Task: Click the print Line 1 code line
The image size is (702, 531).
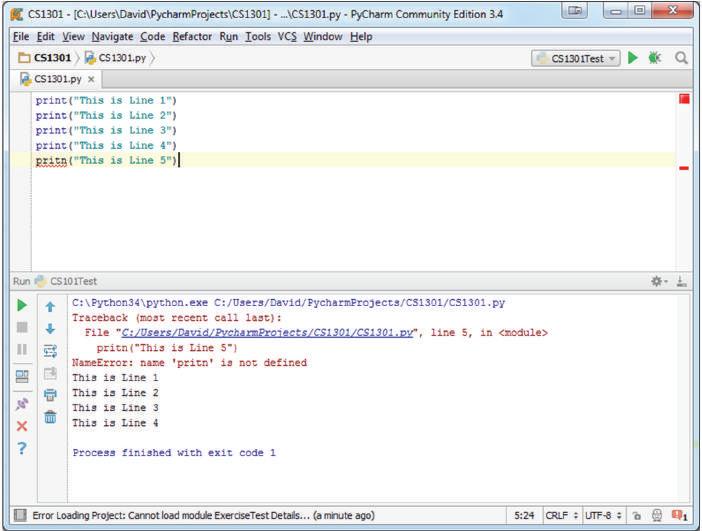Action: [106, 100]
